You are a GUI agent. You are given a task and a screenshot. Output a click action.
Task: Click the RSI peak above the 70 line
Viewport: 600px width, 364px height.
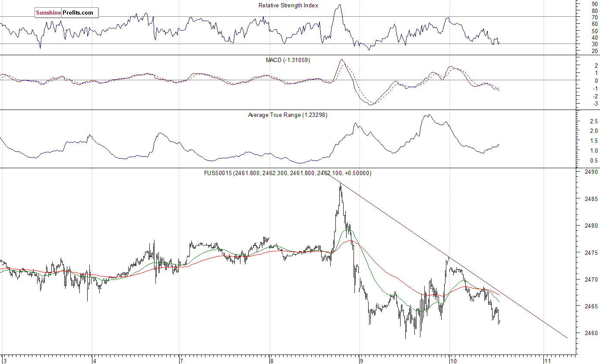[340, 5]
